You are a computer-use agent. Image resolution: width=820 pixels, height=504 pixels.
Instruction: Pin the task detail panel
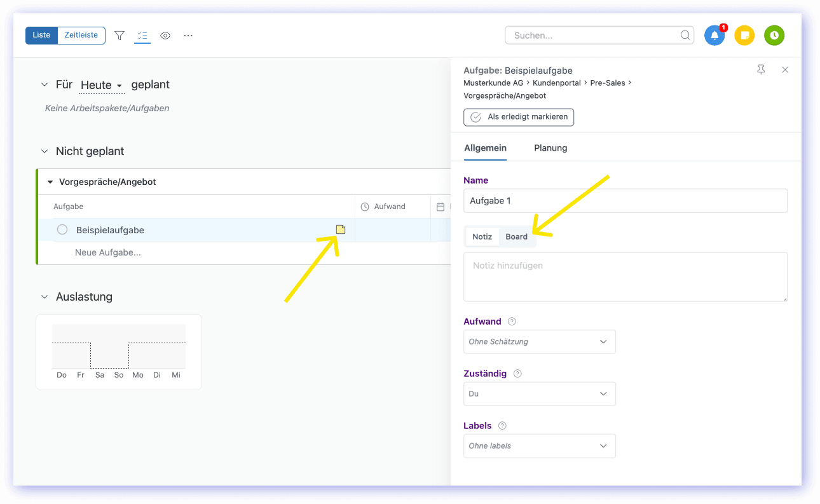point(761,70)
